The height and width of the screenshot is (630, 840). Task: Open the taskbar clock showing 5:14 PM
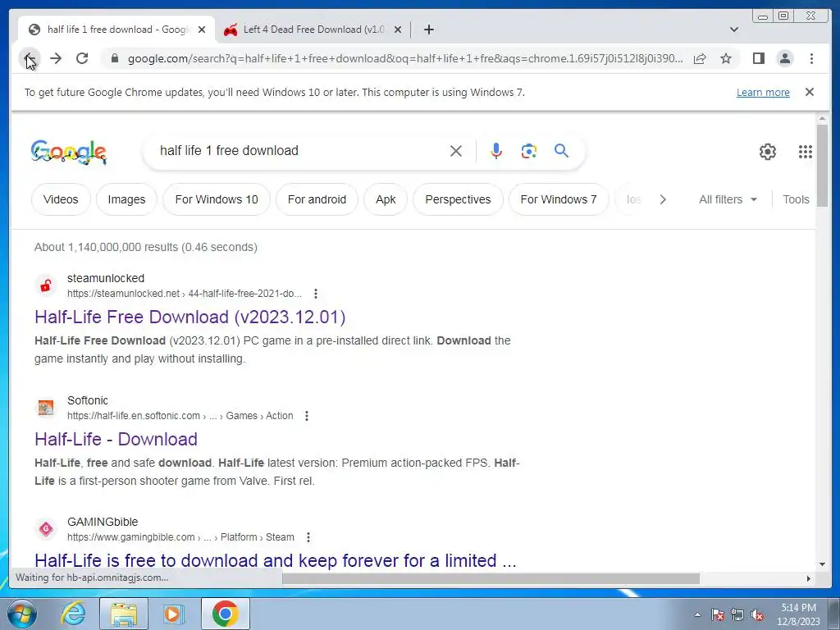coord(798,614)
